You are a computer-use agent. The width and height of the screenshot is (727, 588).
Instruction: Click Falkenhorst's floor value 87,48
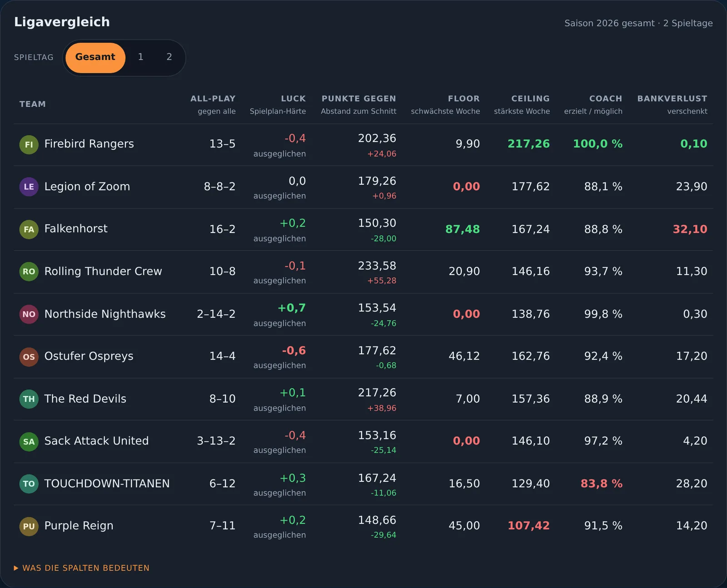tap(463, 229)
